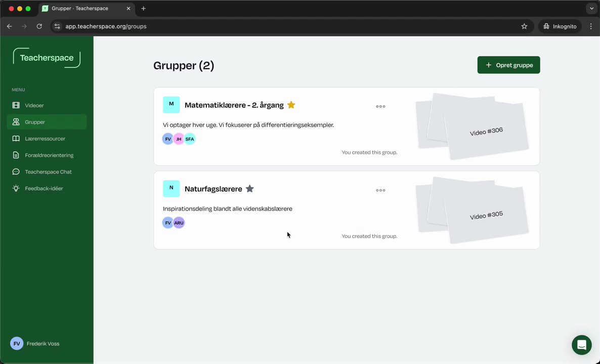
Task: Open the Naturfagslærere group title
Action: (213, 189)
